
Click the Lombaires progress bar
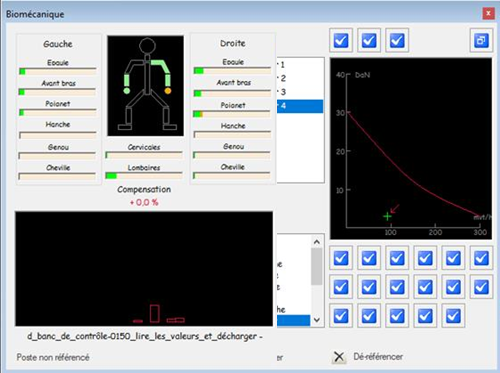(x=144, y=175)
